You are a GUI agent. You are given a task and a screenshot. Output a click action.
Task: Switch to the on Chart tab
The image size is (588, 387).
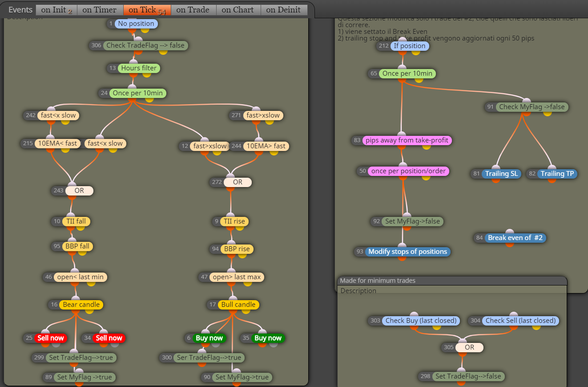(x=238, y=10)
